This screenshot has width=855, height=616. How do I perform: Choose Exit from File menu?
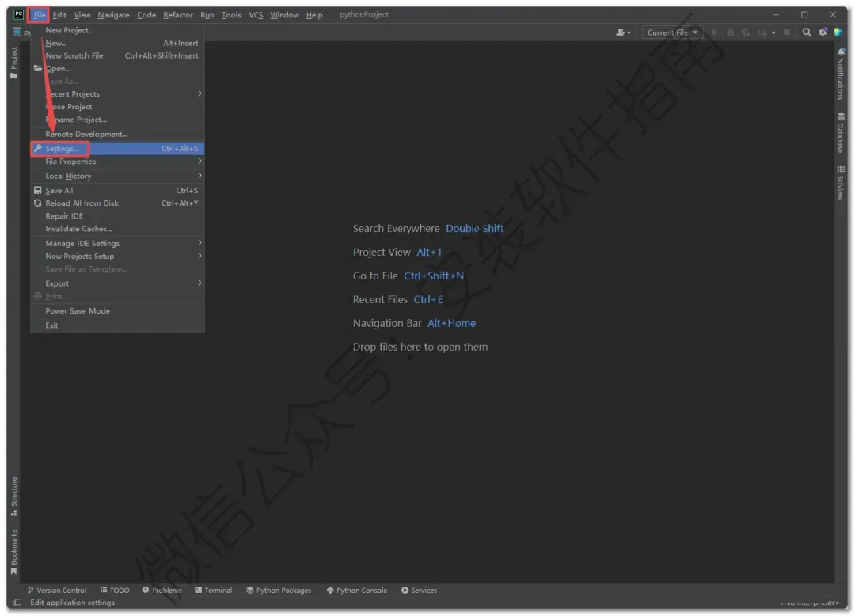pyautogui.click(x=117, y=325)
